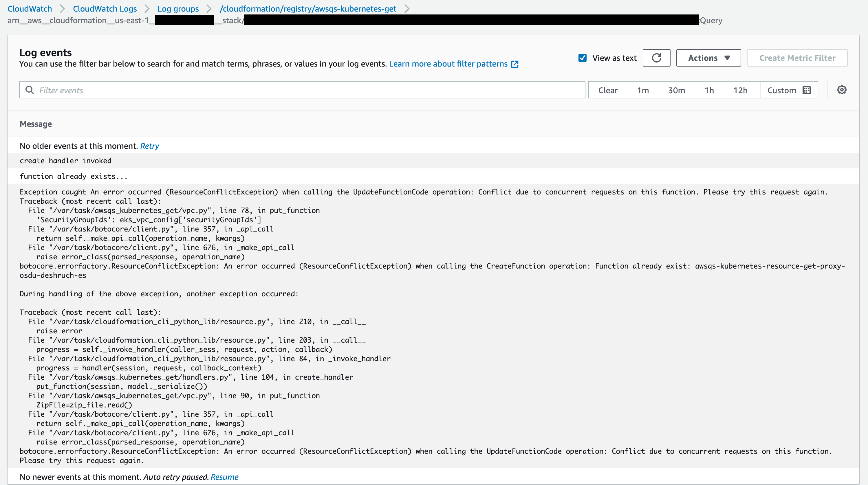Clear the selected time range
This screenshot has height=485, width=868.
click(607, 90)
